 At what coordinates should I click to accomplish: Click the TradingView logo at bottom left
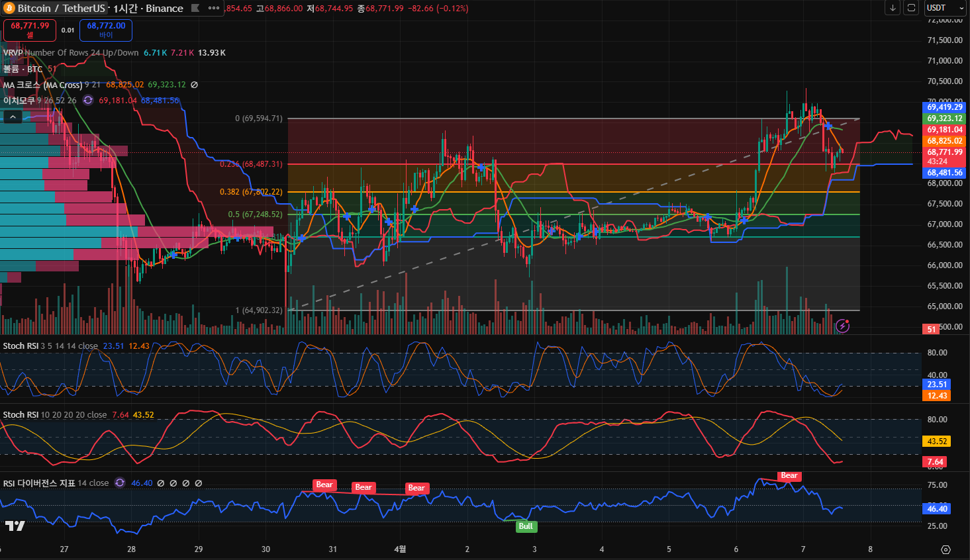[x=15, y=526]
